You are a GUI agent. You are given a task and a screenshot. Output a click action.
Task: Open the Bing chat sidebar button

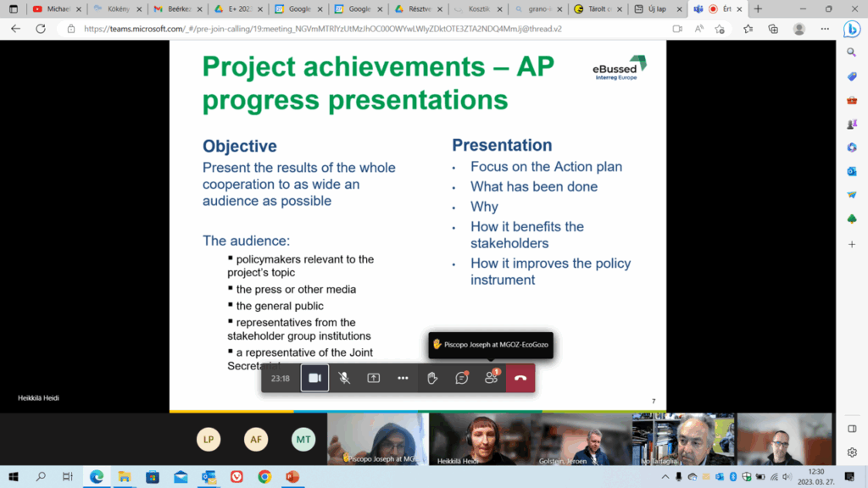coord(852,29)
